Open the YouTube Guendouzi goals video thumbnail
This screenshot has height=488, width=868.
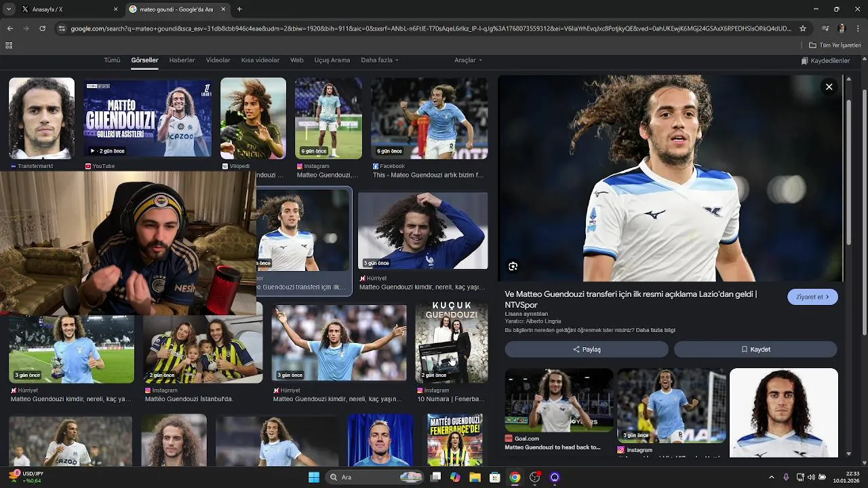[x=148, y=119]
